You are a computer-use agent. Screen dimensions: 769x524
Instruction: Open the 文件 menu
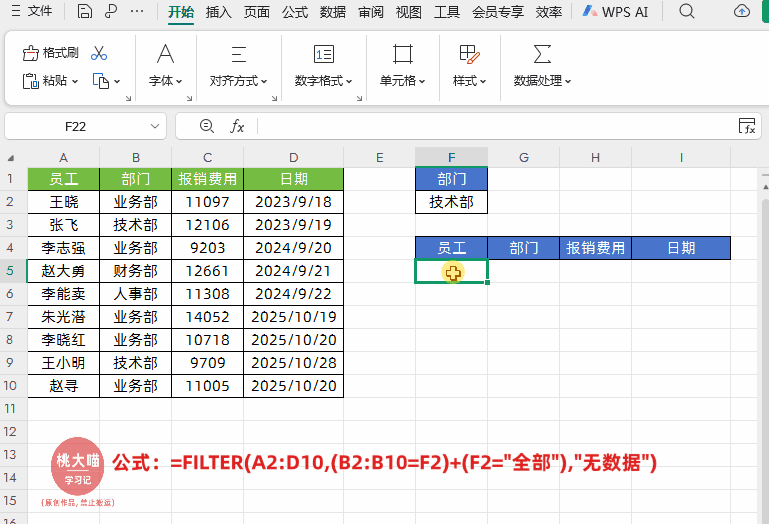[31, 11]
